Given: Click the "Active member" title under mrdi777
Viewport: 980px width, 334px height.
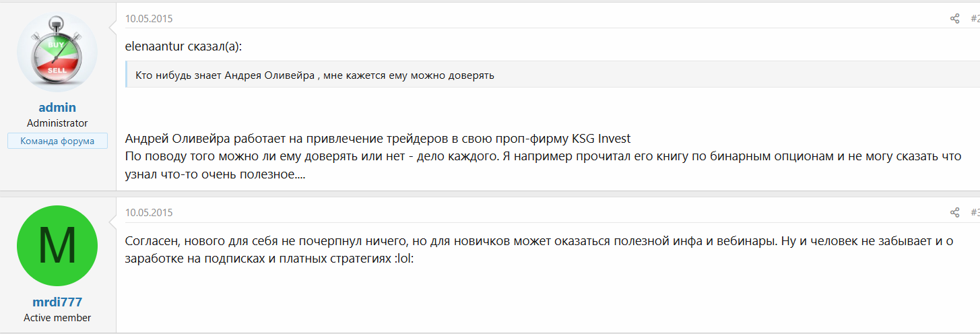Looking at the screenshot, I should [57, 318].
